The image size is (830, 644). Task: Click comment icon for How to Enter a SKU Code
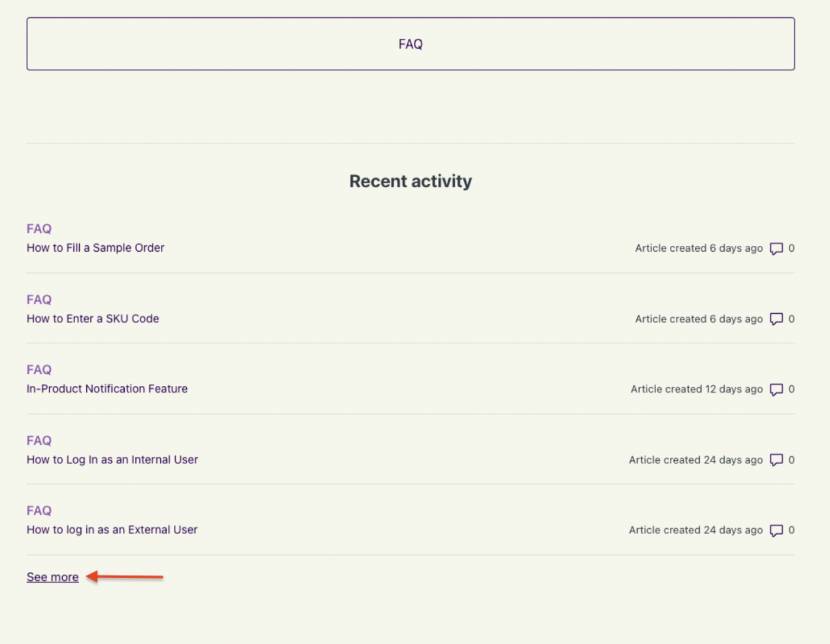click(776, 319)
